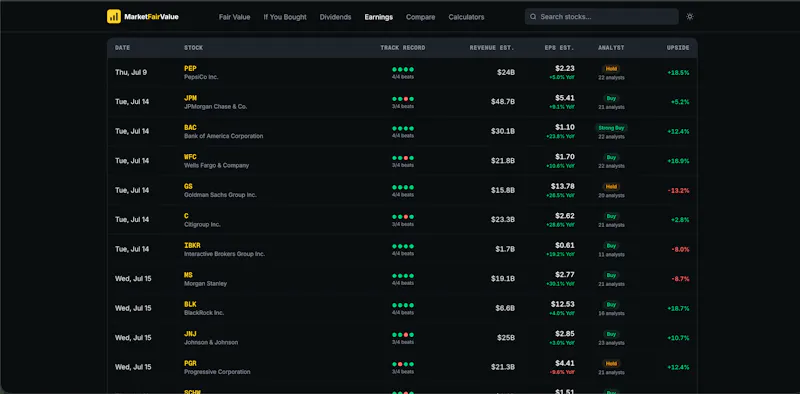Screen dimensions: 800x394
Task: Click the search magnifier icon
Action: 533,17
